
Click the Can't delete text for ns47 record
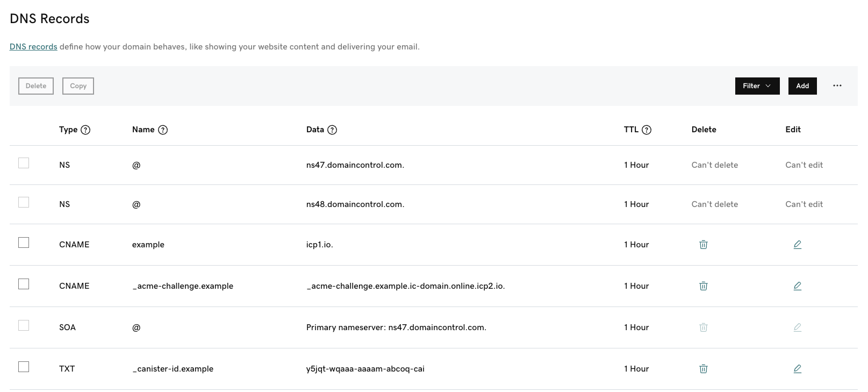point(715,165)
